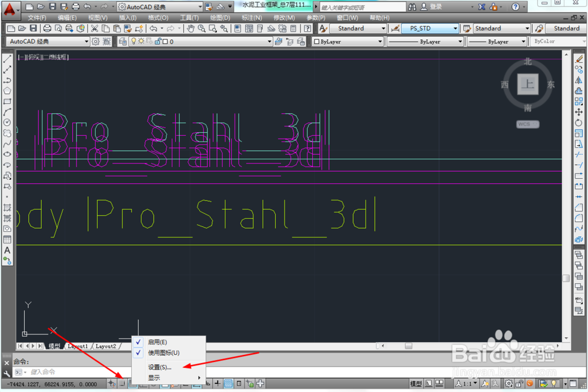The height and width of the screenshot is (392, 588).
Task: Click the Dimension Style icon
Action: coord(395,28)
